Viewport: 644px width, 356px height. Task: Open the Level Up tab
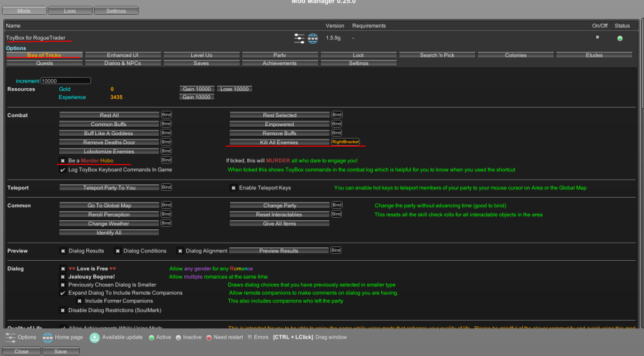pos(201,55)
